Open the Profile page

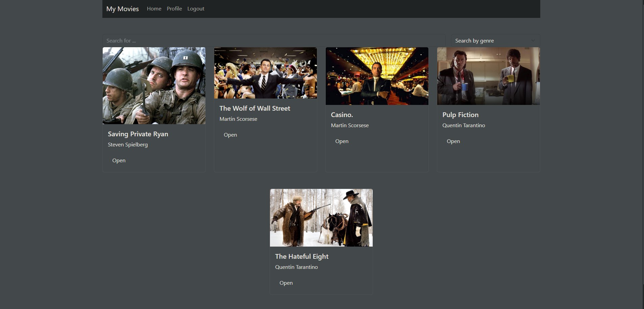click(174, 9)
